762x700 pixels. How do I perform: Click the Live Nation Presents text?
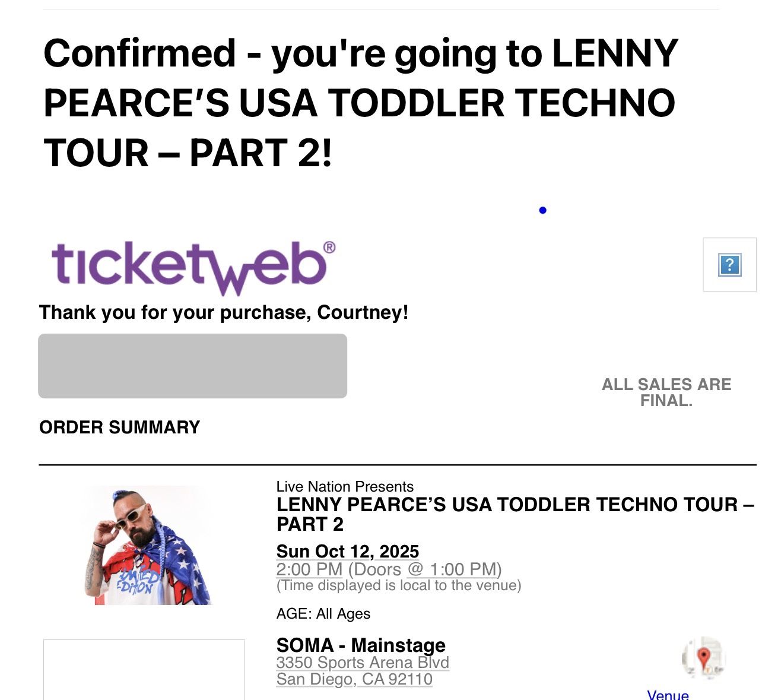pos(345,487)
